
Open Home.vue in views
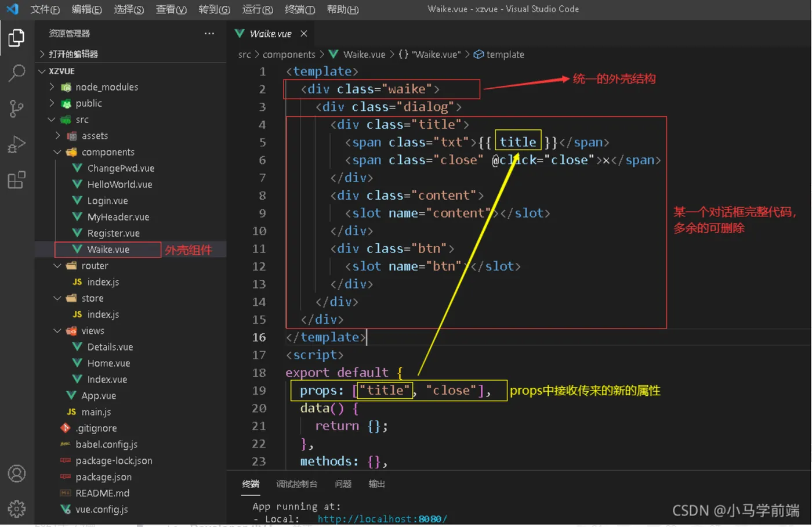click(x=108, y=363)
